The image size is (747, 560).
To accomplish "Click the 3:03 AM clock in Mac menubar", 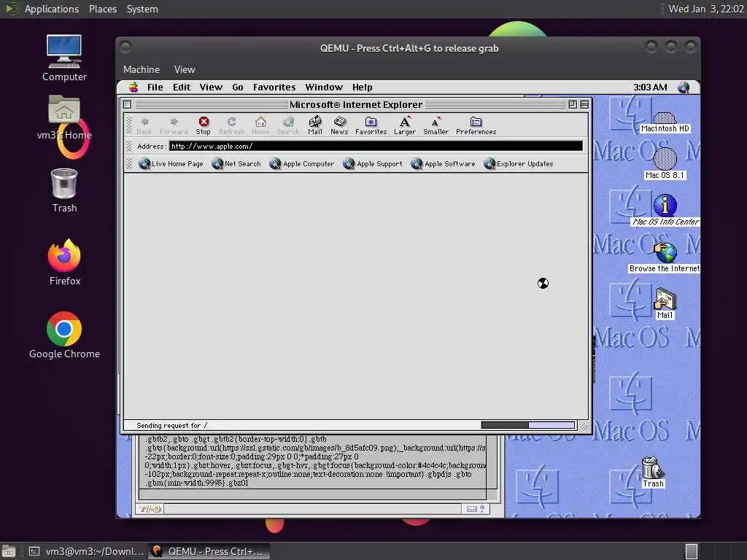I will tap(650, 87).
